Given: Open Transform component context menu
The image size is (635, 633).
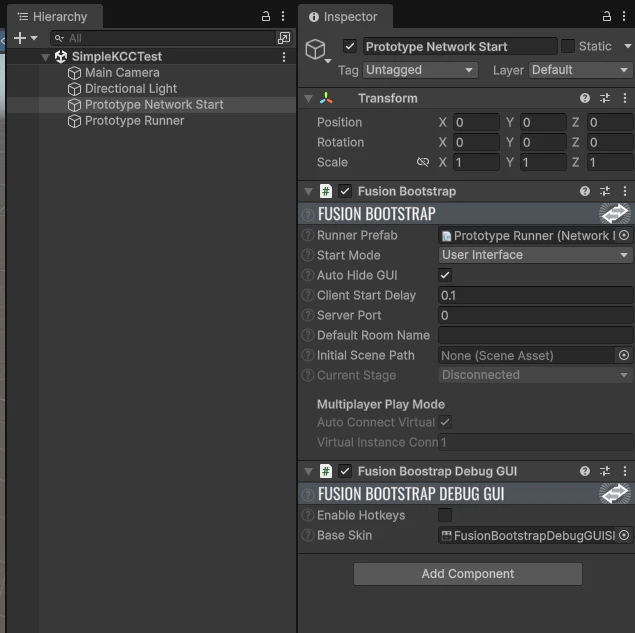Looking at the screenshot, I should (624, 98).
